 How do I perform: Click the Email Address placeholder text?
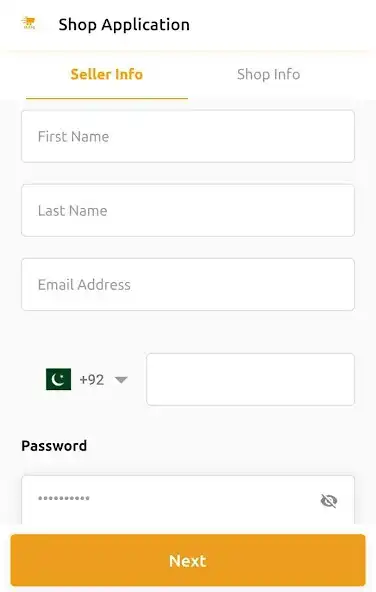click(84, 285)
